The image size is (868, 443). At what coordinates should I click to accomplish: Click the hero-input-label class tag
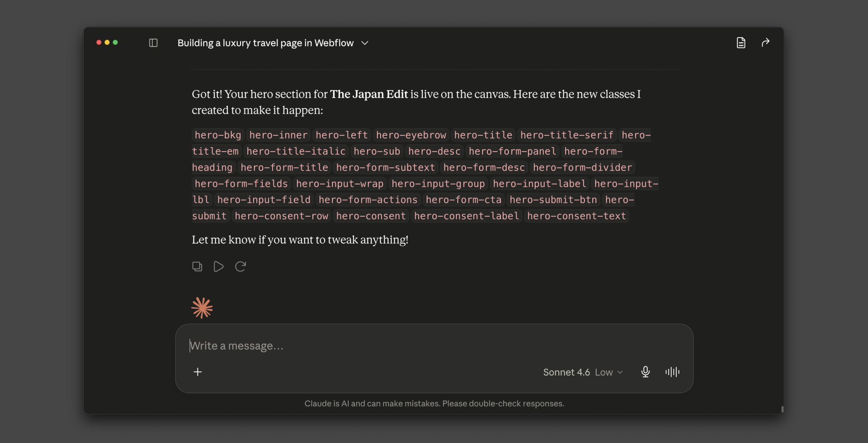(x=540, y=184)
